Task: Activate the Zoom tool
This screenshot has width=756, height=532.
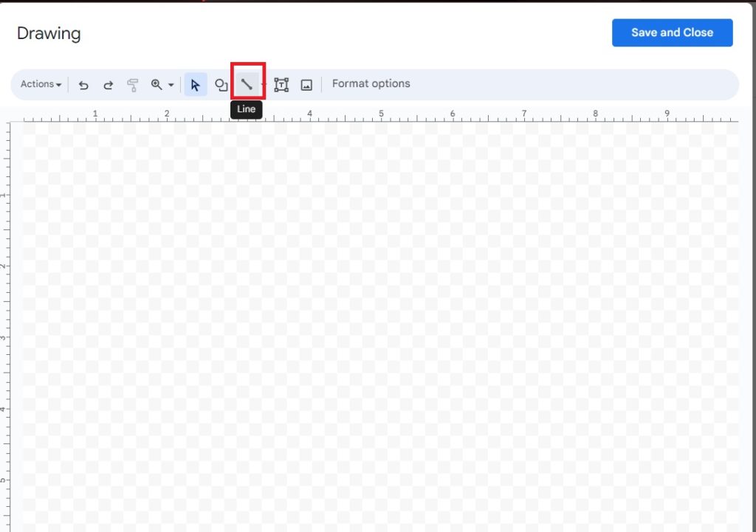Action: click(x=158, y=84)
